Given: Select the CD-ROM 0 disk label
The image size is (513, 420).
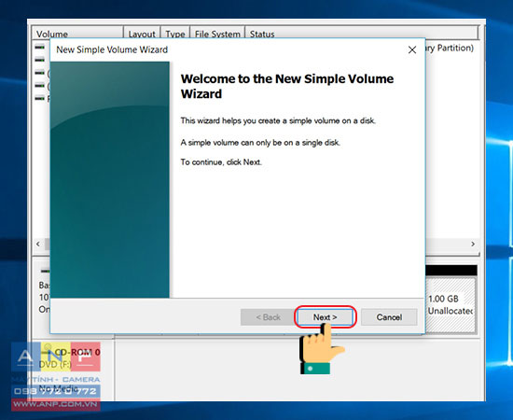Looking at the screenshot, I should [76, 352].
